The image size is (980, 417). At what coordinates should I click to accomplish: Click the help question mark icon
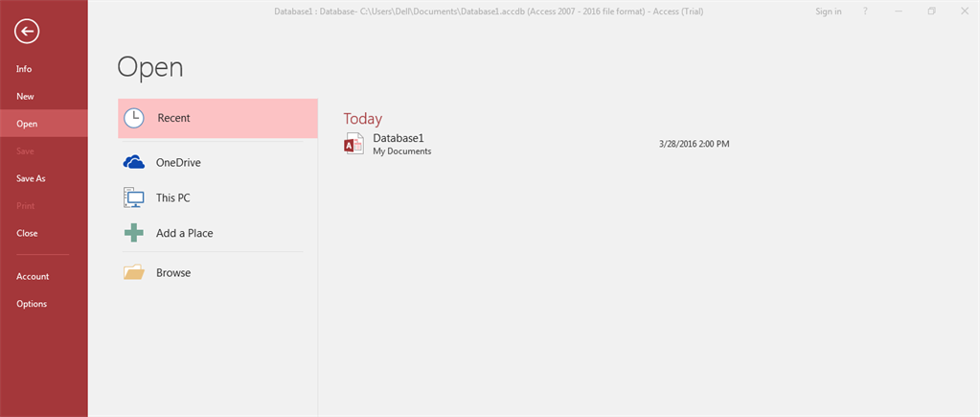pos(866,12)
